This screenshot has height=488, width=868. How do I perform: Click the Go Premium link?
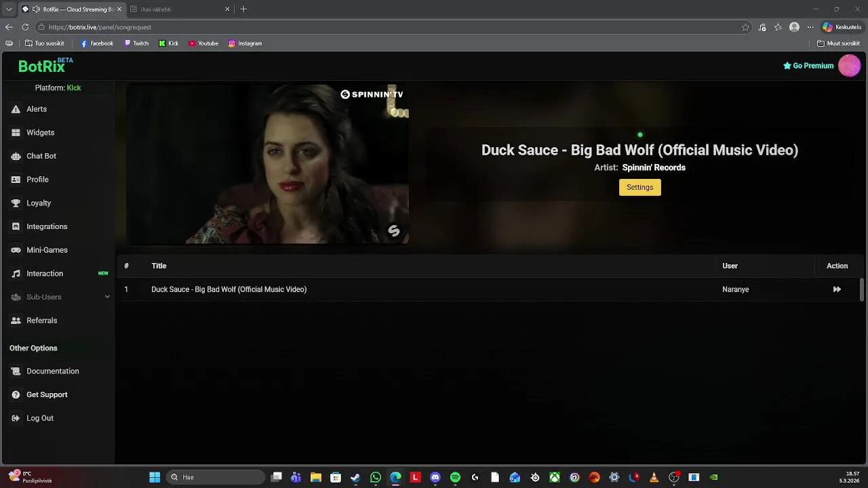[x=808, y=66]
